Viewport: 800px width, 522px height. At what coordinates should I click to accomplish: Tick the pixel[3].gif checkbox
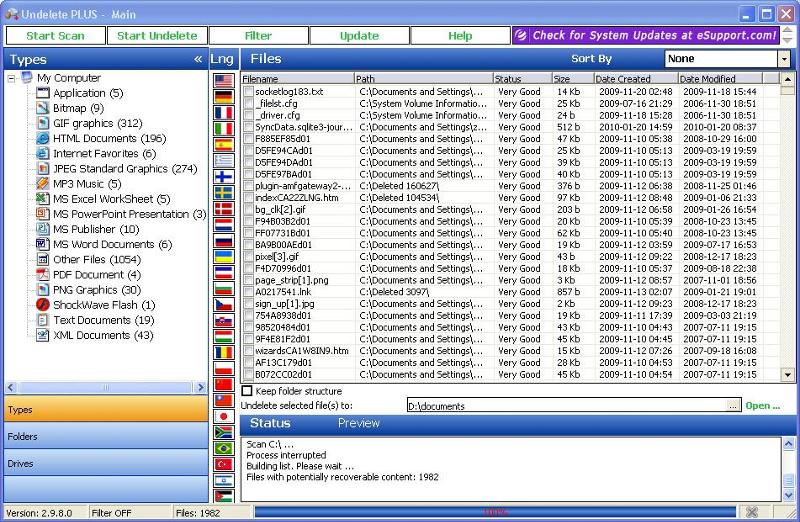click(x=248, y=257)
